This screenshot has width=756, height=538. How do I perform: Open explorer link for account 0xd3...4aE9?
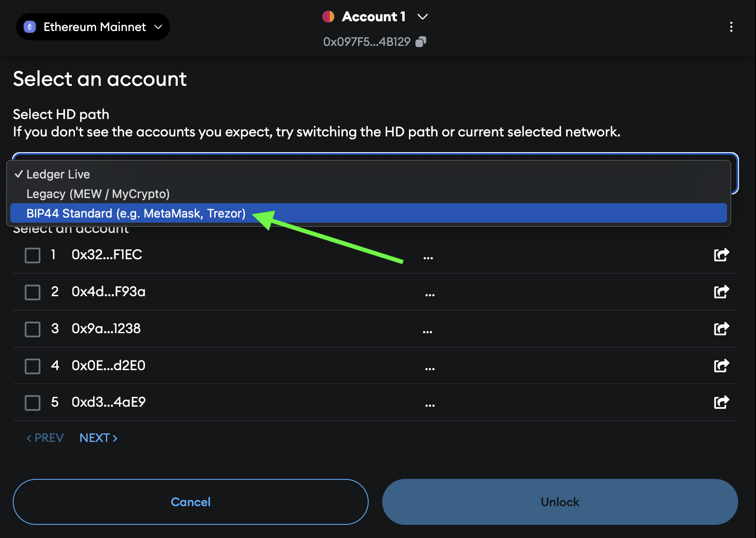(721, 402)
